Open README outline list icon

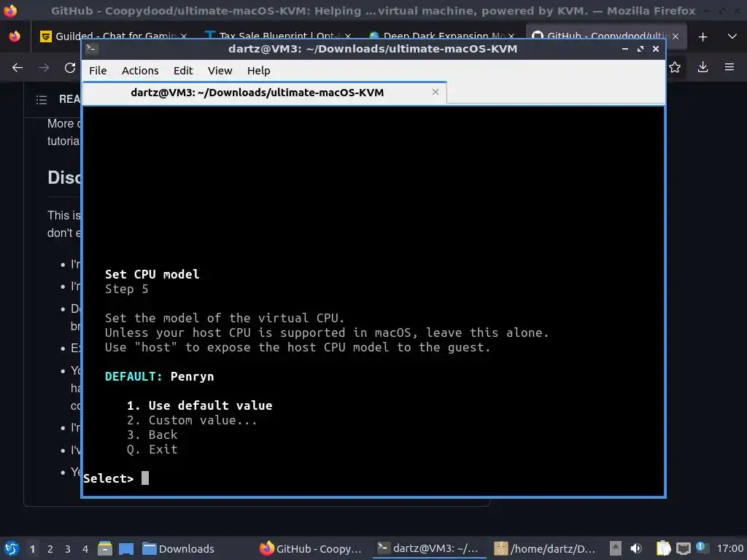[x=42, y=99]
